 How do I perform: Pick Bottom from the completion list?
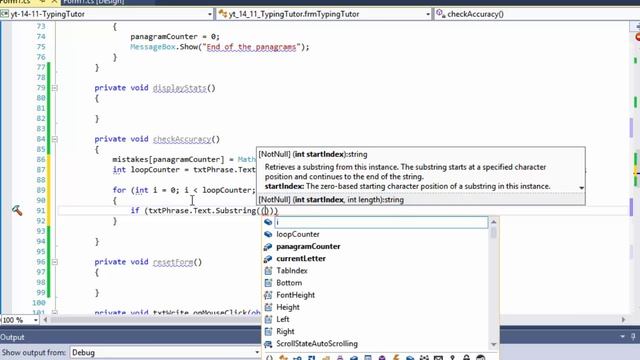[289, 283]
